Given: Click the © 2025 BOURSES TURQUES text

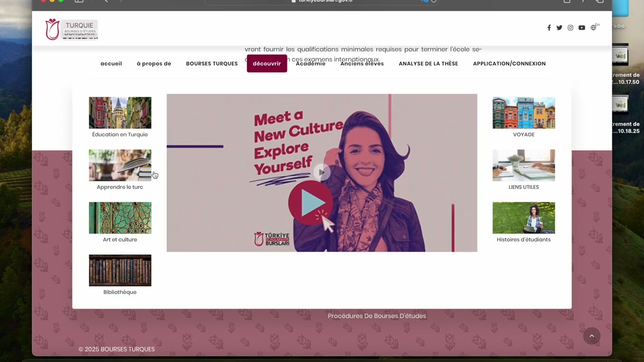Looking at the screenshot, I should point(117,349).
